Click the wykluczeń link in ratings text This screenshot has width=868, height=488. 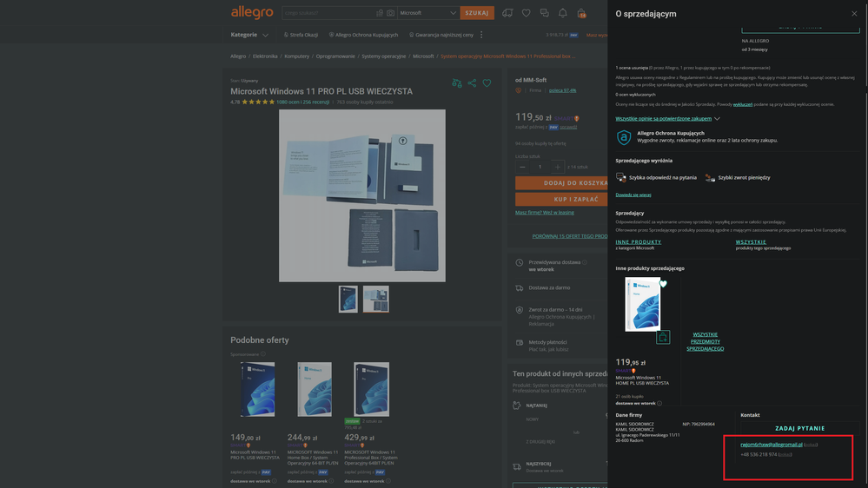pos(742,104)
